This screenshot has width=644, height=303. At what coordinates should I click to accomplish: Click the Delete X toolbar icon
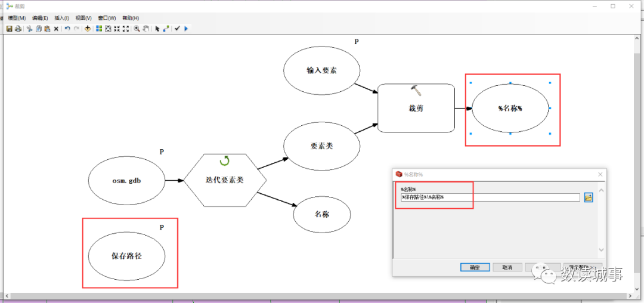pyautogui.click(x=56, y=29)
